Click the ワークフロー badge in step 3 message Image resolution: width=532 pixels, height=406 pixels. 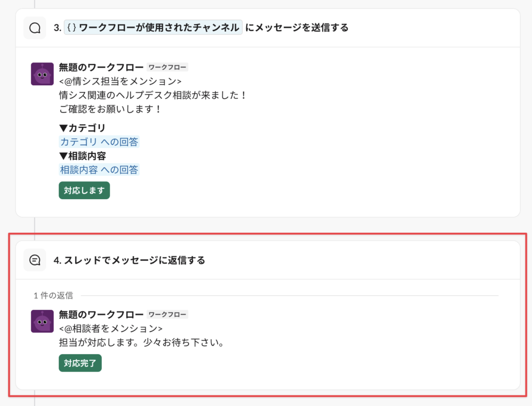click(x=167, y=67)
